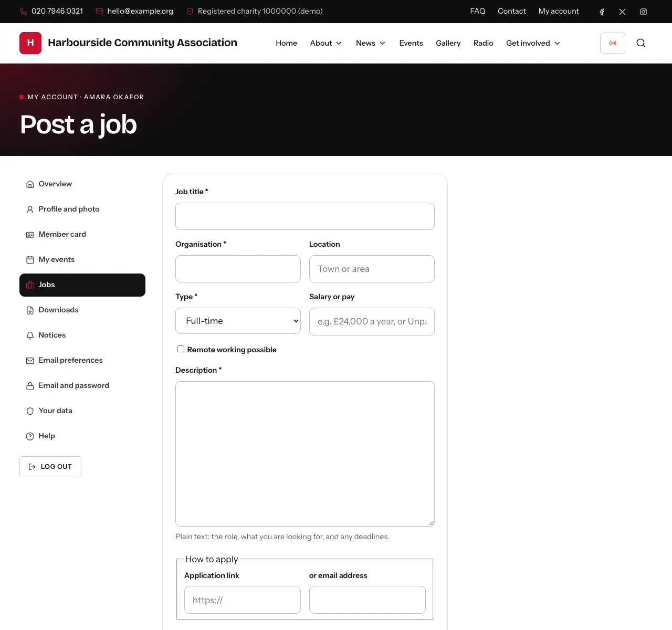Click the shield icon beside Your data

pyautogui.click(x=30, y=411)
